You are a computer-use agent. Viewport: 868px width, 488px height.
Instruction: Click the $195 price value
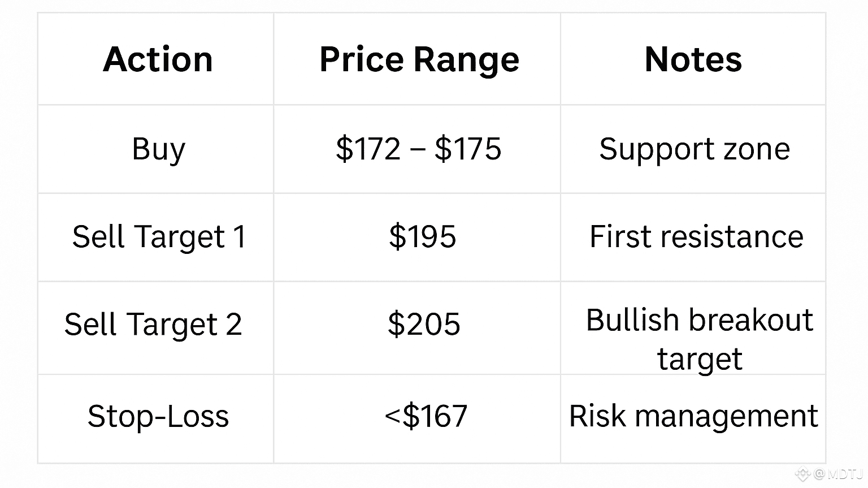click(422, 236)
